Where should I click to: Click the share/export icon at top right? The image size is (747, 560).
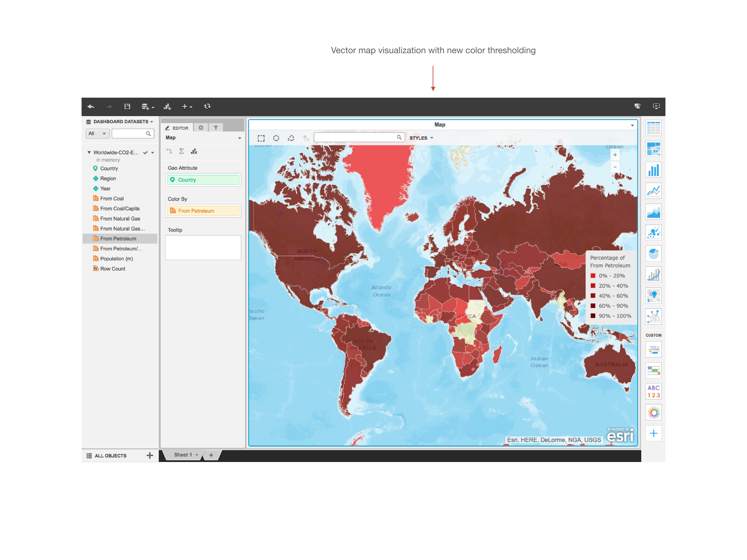click(637, 106)
